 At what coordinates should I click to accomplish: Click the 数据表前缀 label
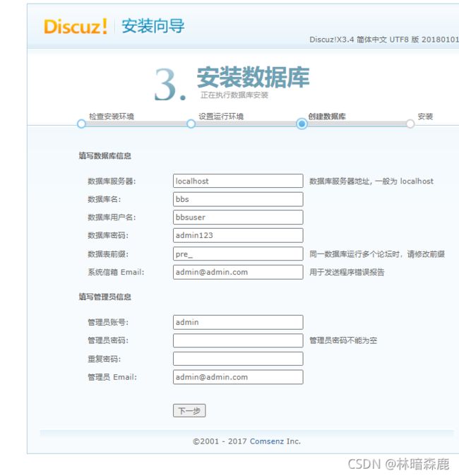pos(108,254)
